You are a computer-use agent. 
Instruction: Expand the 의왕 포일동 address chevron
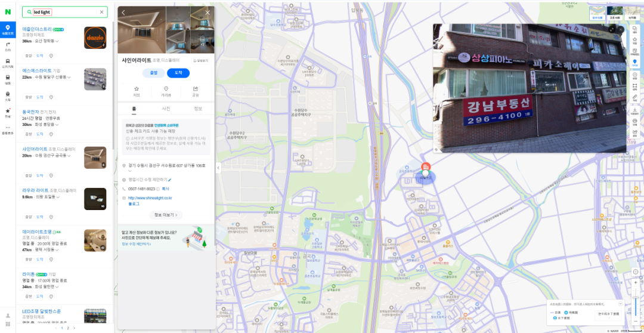coord(57,198)
